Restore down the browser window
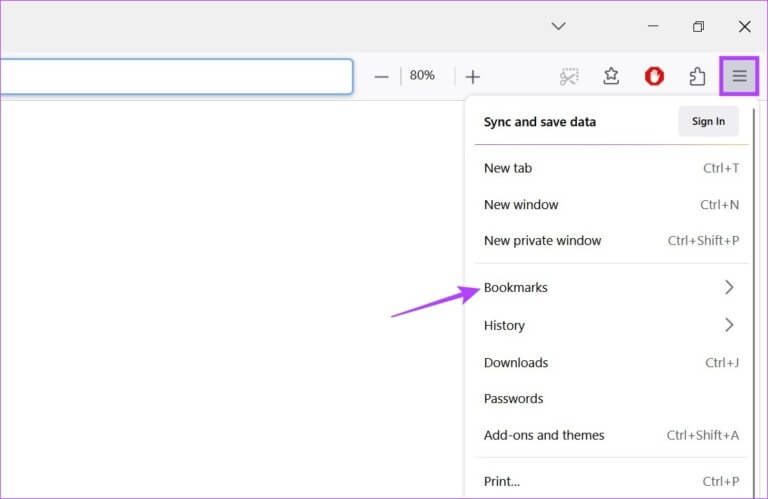This screenshot has height=499, width=768. click(x=698, y=26)
